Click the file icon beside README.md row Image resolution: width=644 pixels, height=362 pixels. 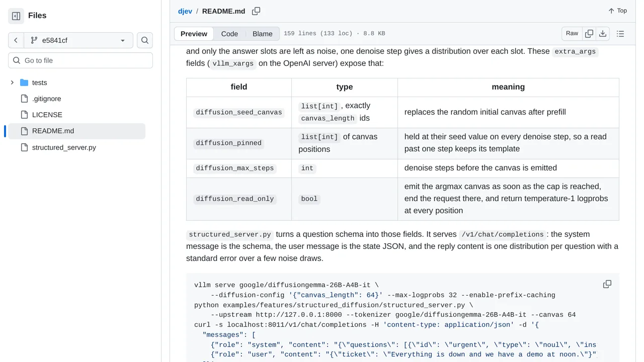point(24,131)
